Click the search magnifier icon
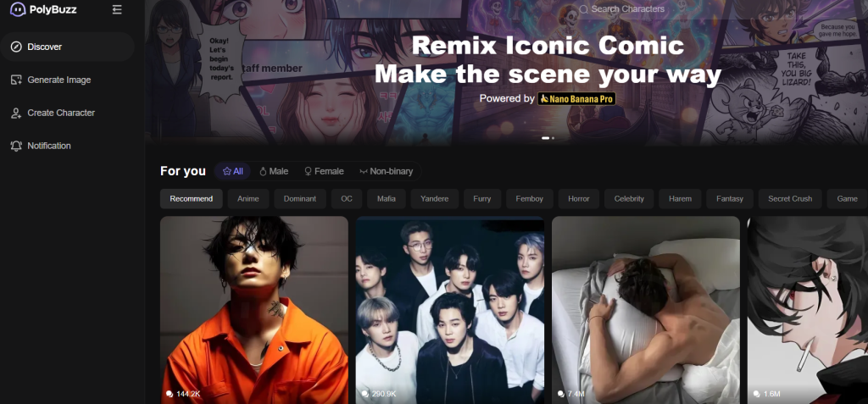868x404 pixels. tap(583, 9)
